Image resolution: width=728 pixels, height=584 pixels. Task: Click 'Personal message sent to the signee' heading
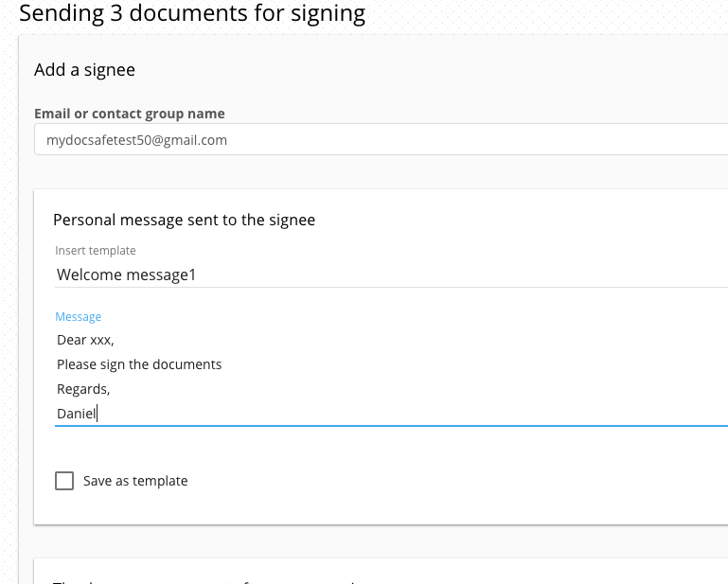click(x=184, y=220)
